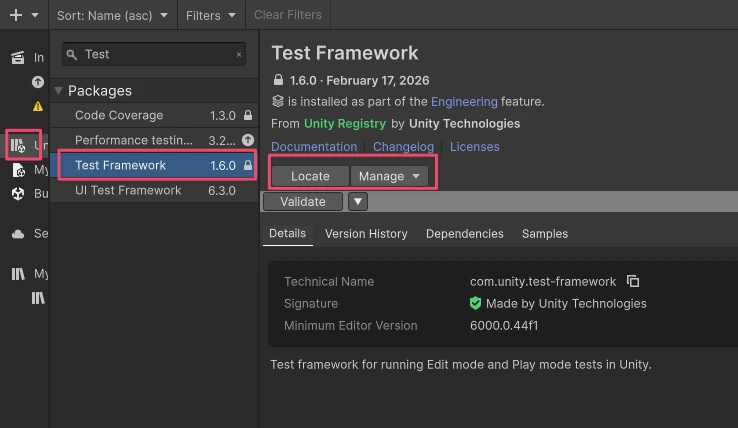Switch to the Samples tab
This screenshot has height=428, width=738.
(545, 234)
